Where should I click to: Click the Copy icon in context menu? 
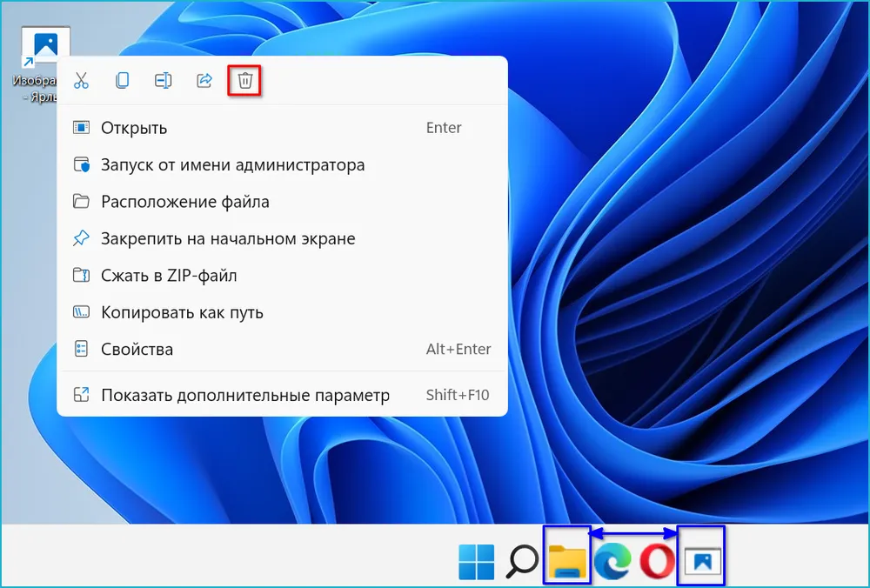123,81
